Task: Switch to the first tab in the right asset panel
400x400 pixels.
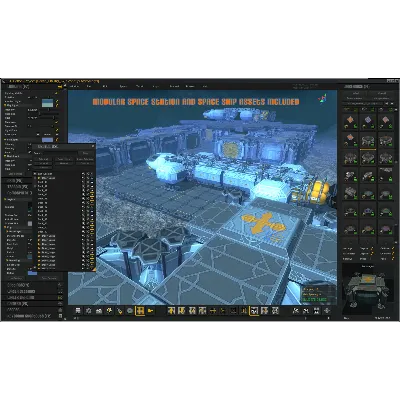Action: 355,93
